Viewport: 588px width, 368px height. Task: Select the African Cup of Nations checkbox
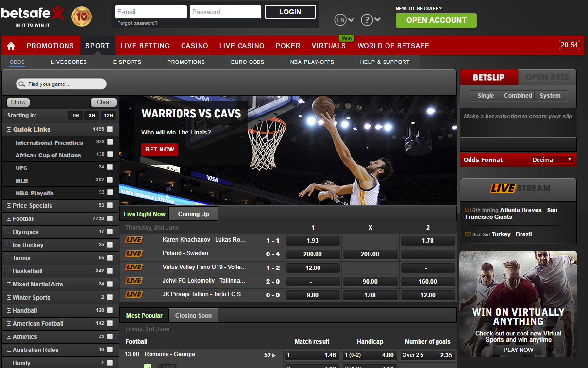[110, 154]
